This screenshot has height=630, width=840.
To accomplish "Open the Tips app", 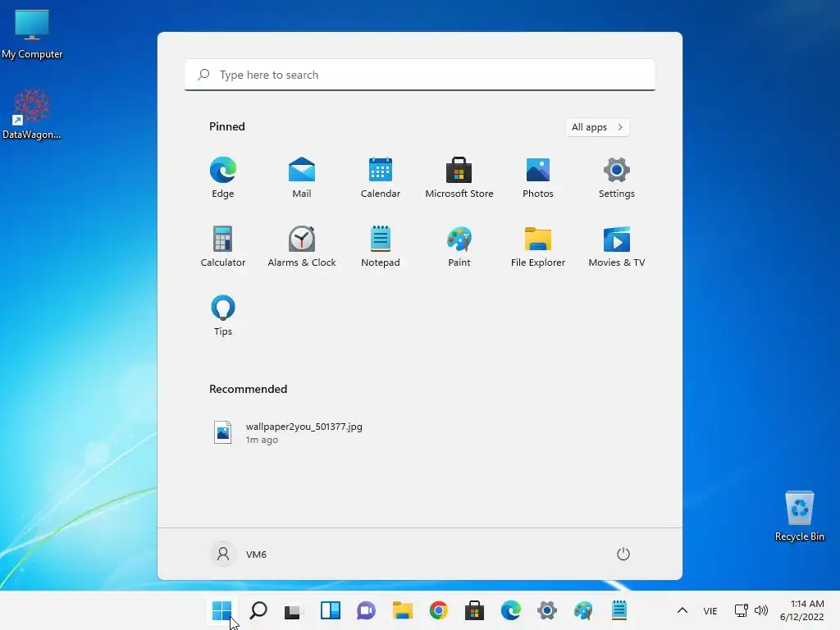I will [223, 316].
